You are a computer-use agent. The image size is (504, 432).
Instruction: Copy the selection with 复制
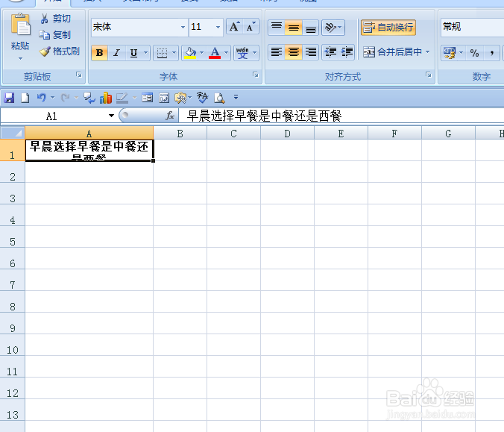point(54,35)
